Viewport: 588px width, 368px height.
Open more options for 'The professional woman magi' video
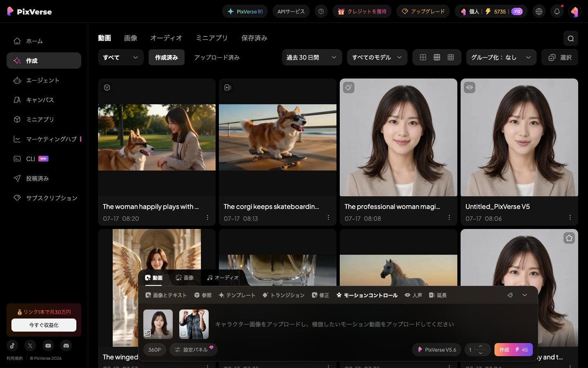[x=449, y=218]
